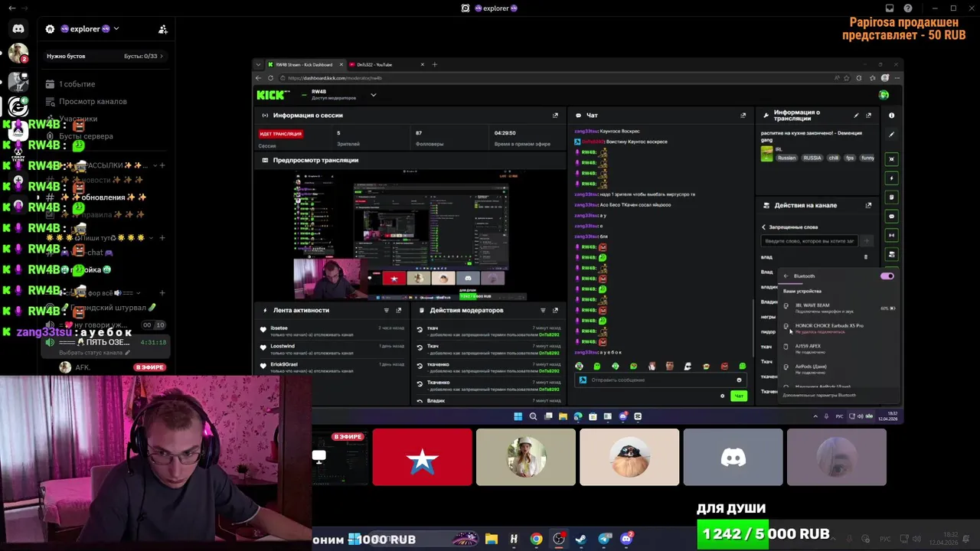Open chat settings gear icon
Viewport: 980px width, 551px height.
click(722, 396)
